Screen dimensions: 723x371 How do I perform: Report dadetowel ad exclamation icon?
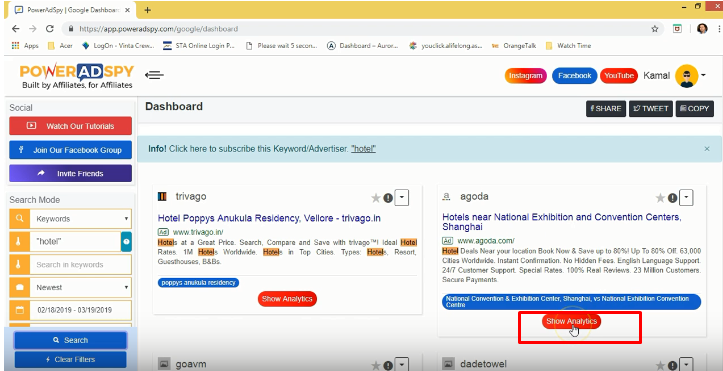(673, 365)
